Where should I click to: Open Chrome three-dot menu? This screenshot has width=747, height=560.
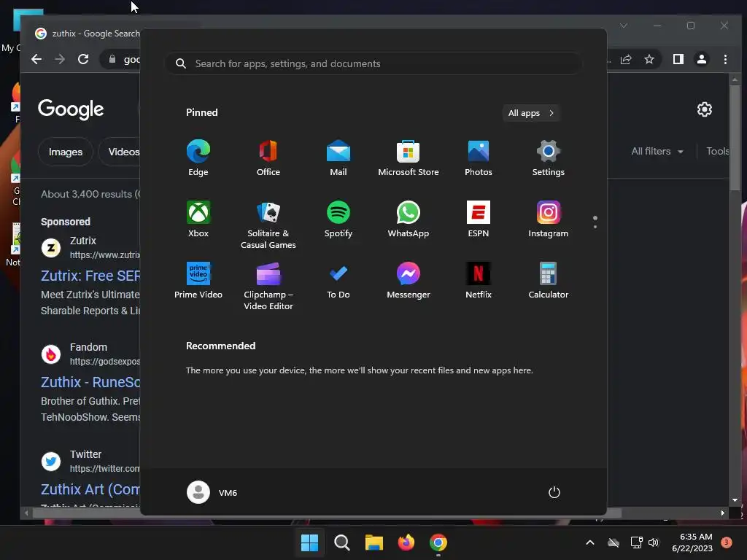[725, 59]
